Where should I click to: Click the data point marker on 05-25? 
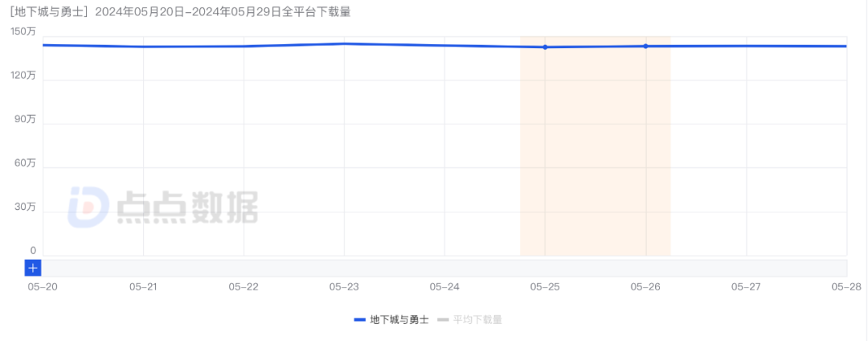545,47
